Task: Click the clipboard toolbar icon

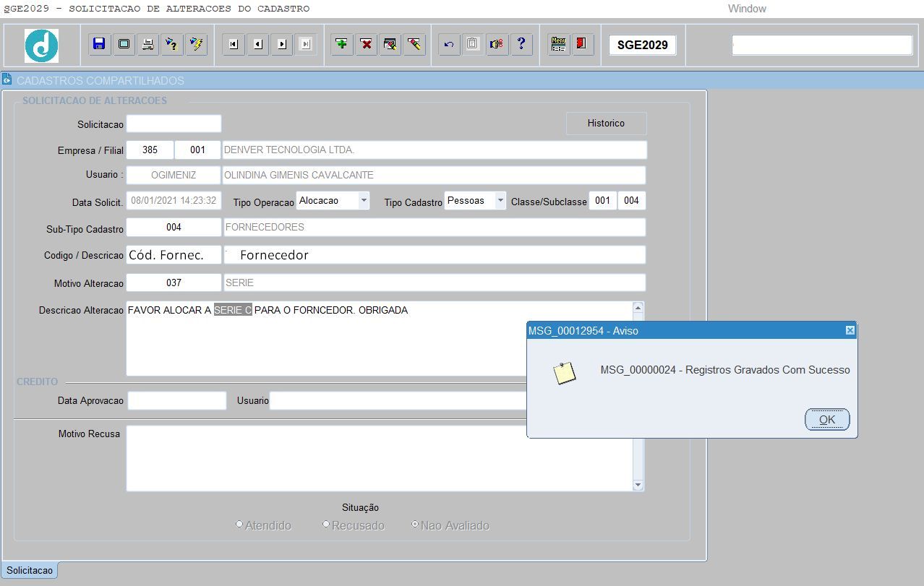Action: (473, 44)
